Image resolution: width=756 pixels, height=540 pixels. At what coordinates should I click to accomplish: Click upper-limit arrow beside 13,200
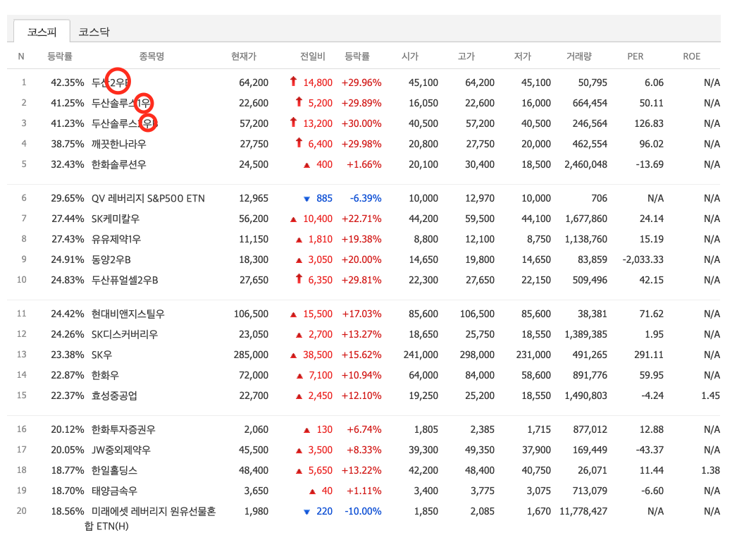tap(293, 122)
